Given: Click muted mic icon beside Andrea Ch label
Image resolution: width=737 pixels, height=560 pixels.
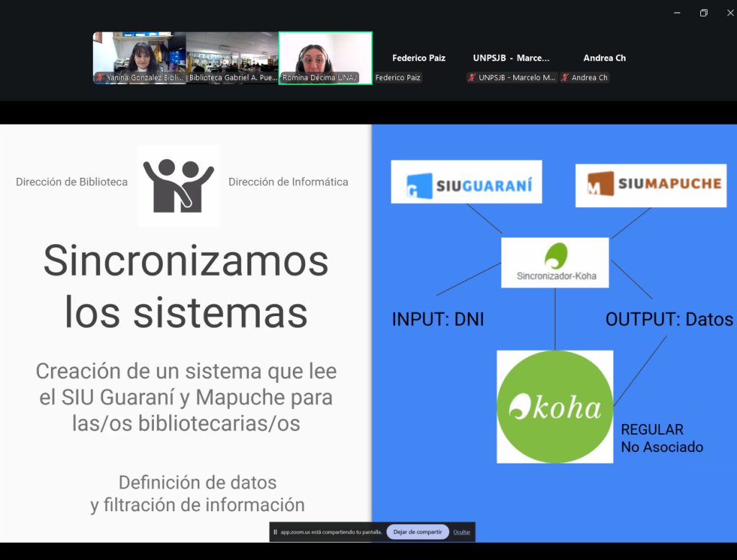Looking at the screenshot, I should click(x=565, y=78).
